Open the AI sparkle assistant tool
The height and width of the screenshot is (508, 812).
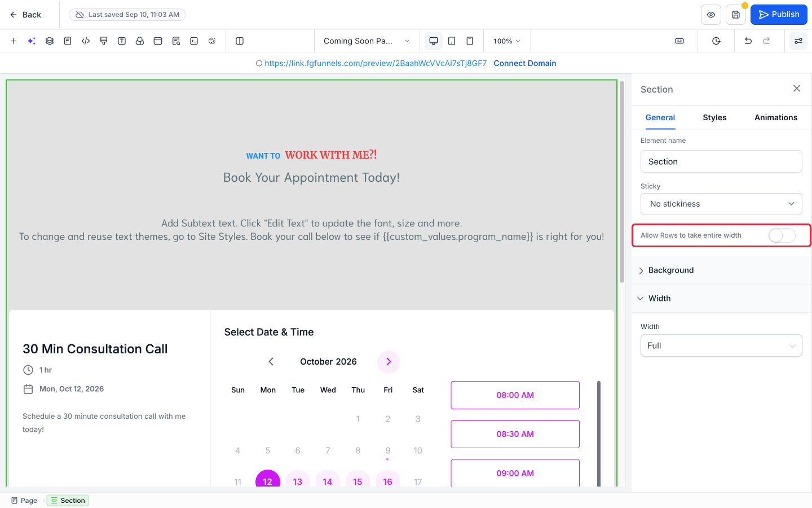[32, 41]
